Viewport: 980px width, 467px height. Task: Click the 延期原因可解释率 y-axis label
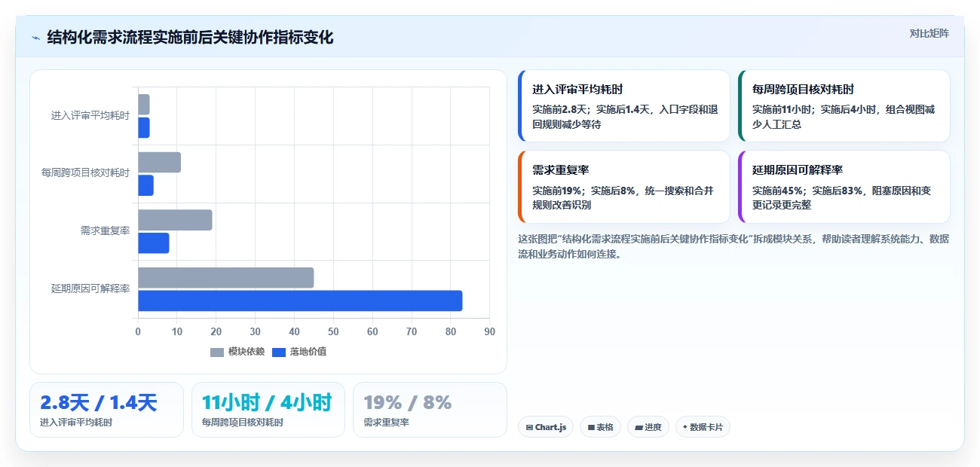click(90, 288)
